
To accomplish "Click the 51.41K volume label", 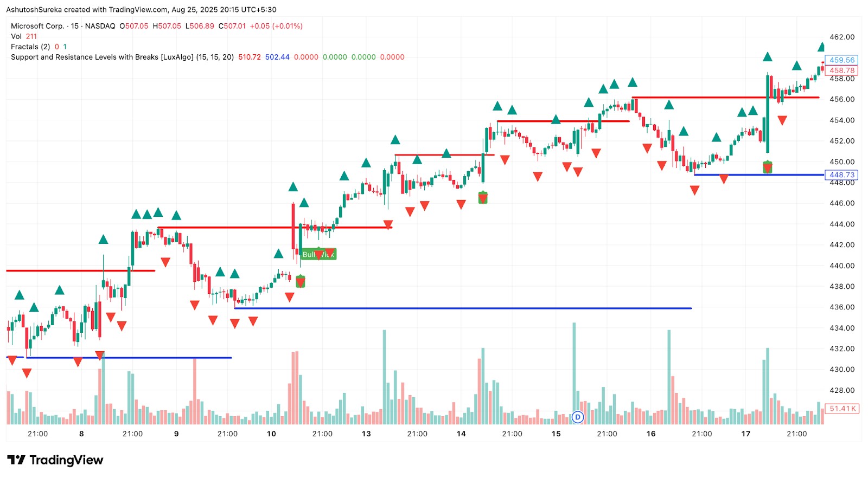I will [x=842, y=409].
